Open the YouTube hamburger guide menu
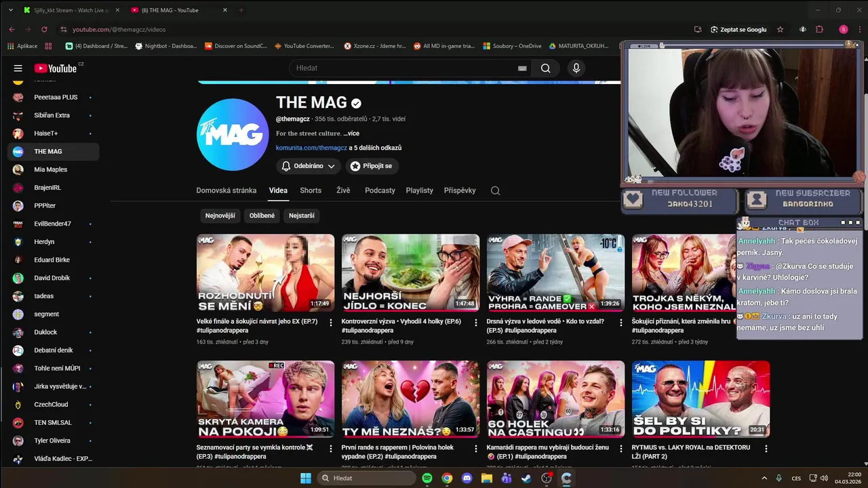868x488 pixels. (x=18, y=68)
